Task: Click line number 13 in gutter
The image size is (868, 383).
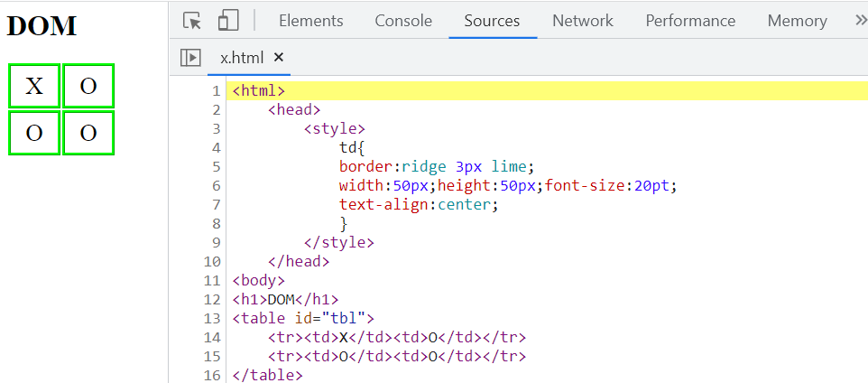Action: 212,318
